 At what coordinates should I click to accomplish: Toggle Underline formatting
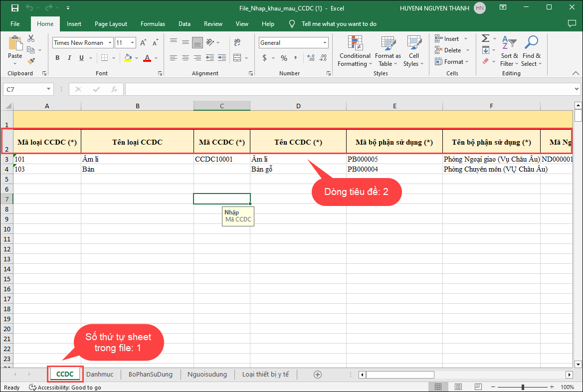[x=81, y=58]
